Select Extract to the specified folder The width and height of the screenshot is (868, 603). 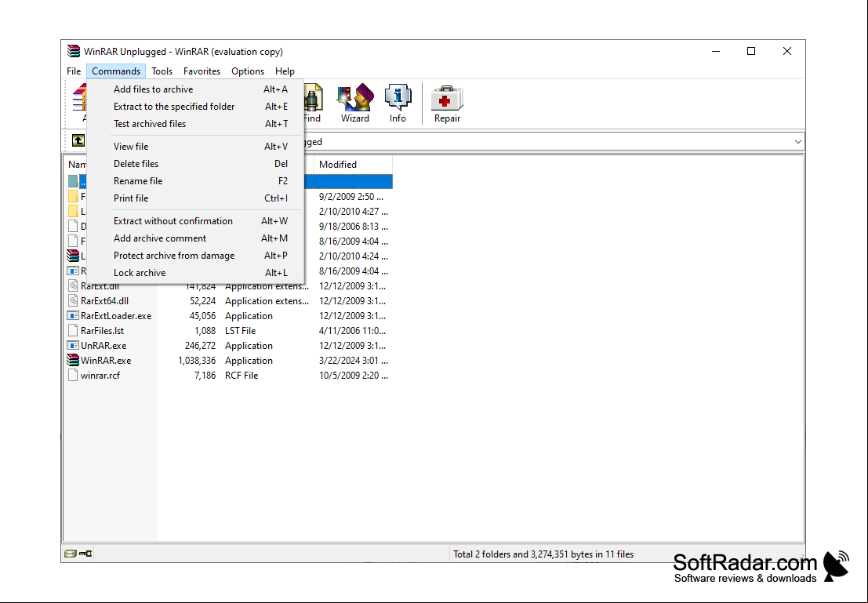tap(195, 107)
